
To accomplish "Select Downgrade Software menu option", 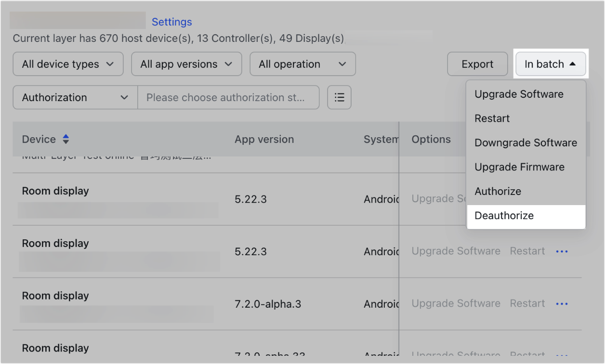I will pos(526,143).
